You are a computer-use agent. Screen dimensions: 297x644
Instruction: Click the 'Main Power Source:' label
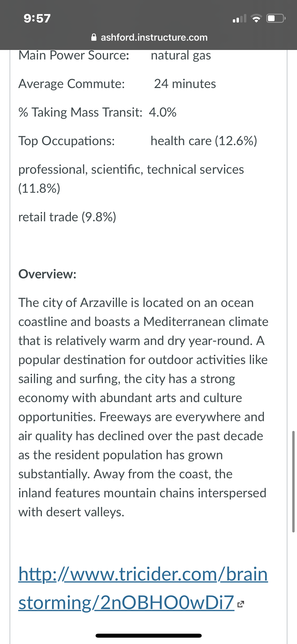[74, 55]
